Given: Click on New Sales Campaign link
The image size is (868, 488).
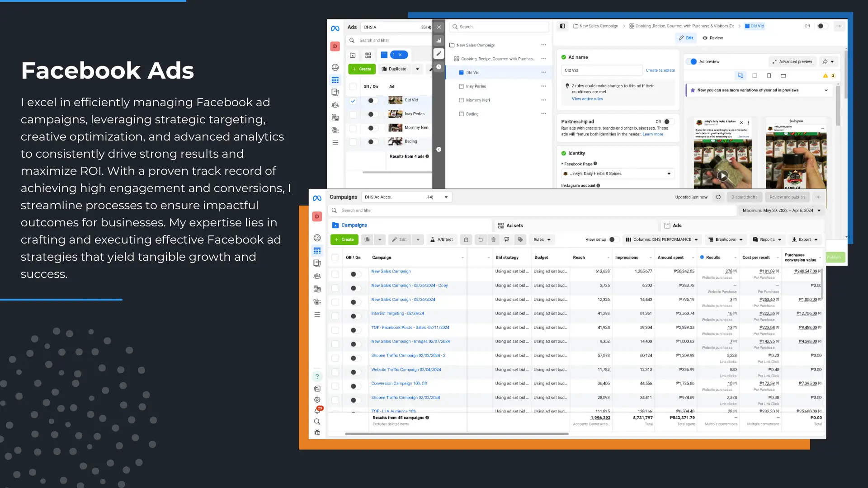Looking at the screenshot, I should pyautogui.click(x=391, y=271).
